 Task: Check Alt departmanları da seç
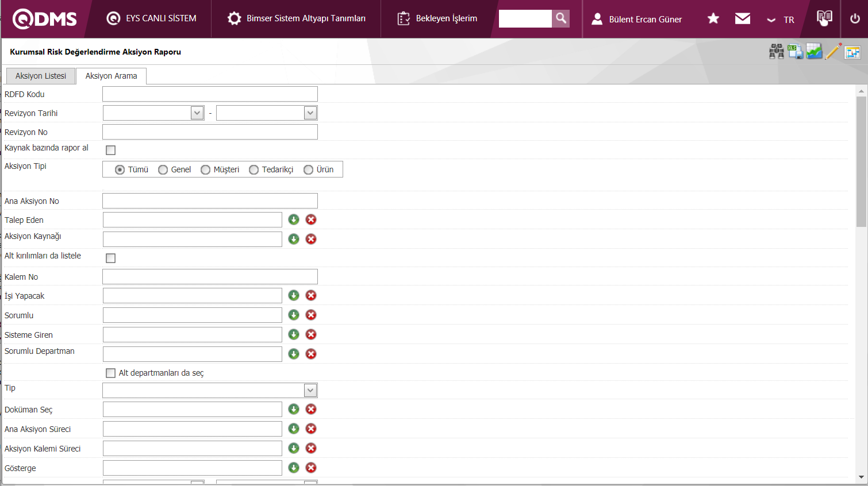click(111, 373)
